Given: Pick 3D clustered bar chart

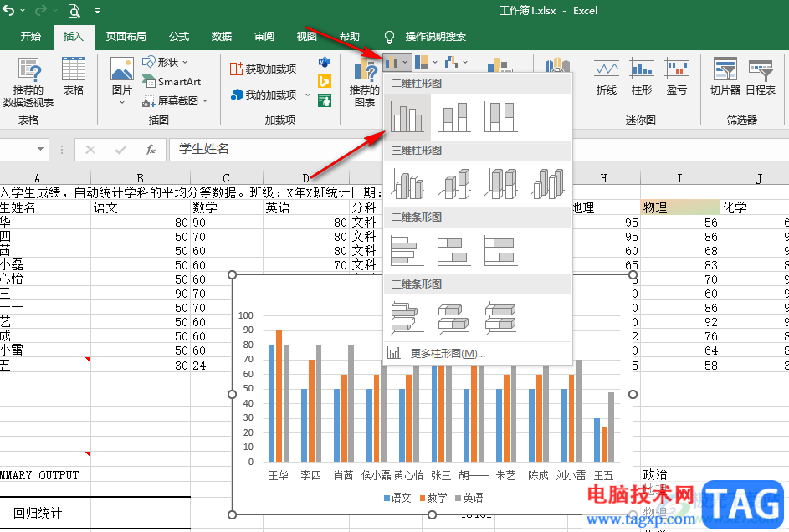Looking at the screenshot, I should [407, 317].
